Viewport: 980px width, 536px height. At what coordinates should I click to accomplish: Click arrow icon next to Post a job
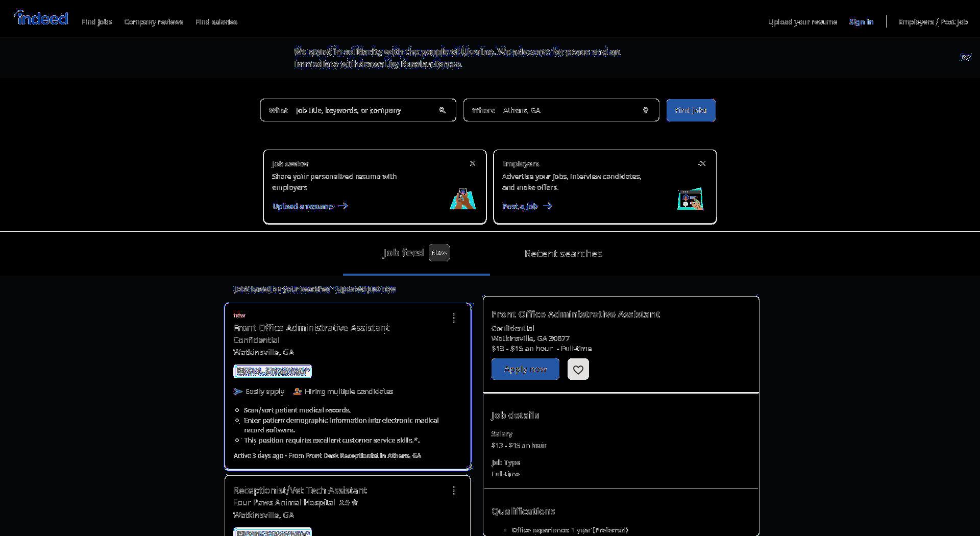(x=548, y=206)
